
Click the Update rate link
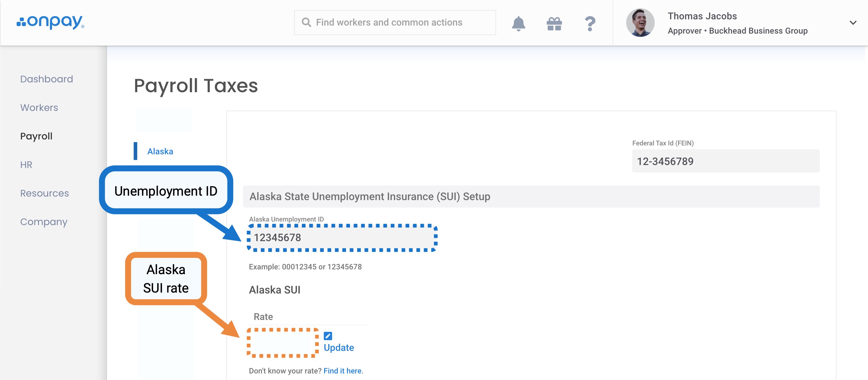point(339,348)
